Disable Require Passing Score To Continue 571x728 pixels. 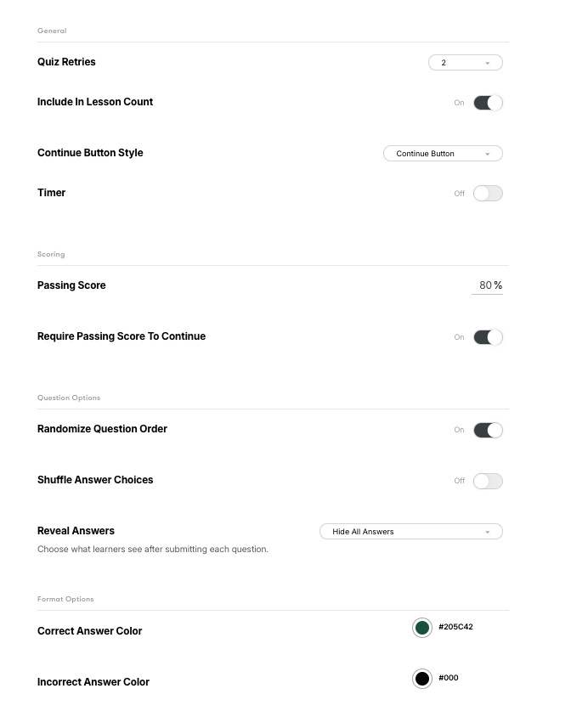click(x=488, y=337)
